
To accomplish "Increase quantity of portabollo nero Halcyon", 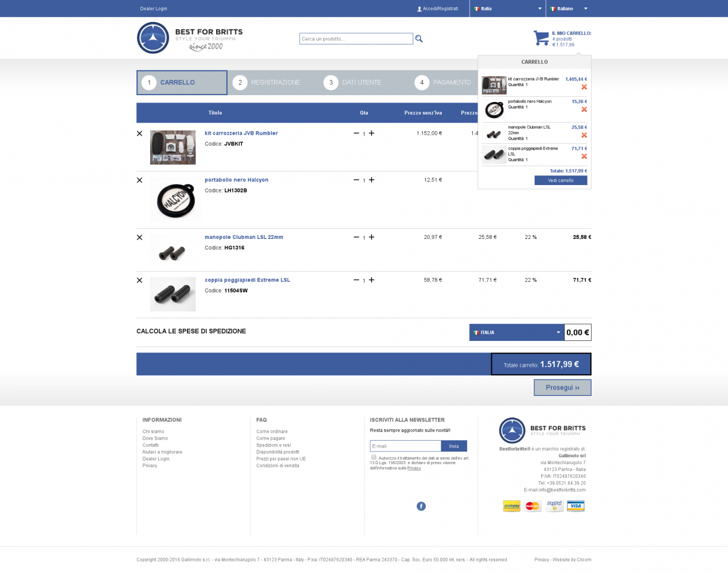I will 371,180.
